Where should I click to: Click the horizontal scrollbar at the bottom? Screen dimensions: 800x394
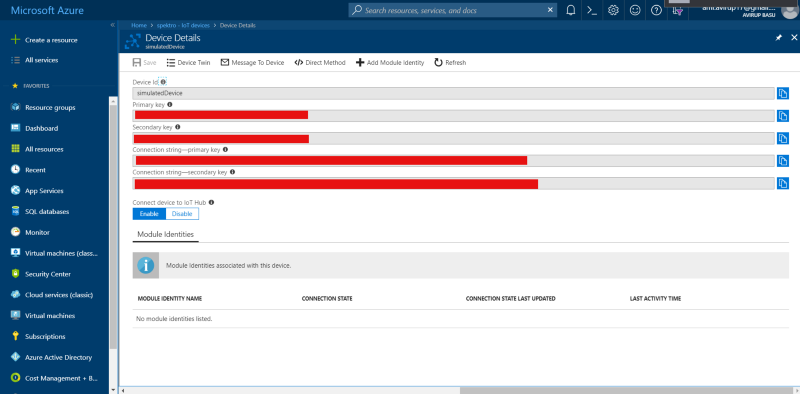pyautogui.click(x=628, y=390)
